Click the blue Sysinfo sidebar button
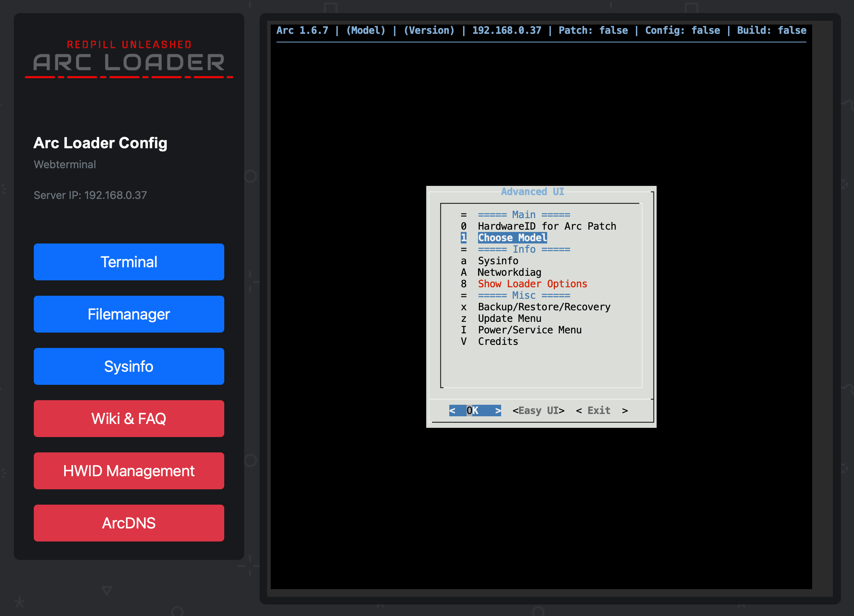The height and width of the screenshot is (616, 854). (129, 366)
